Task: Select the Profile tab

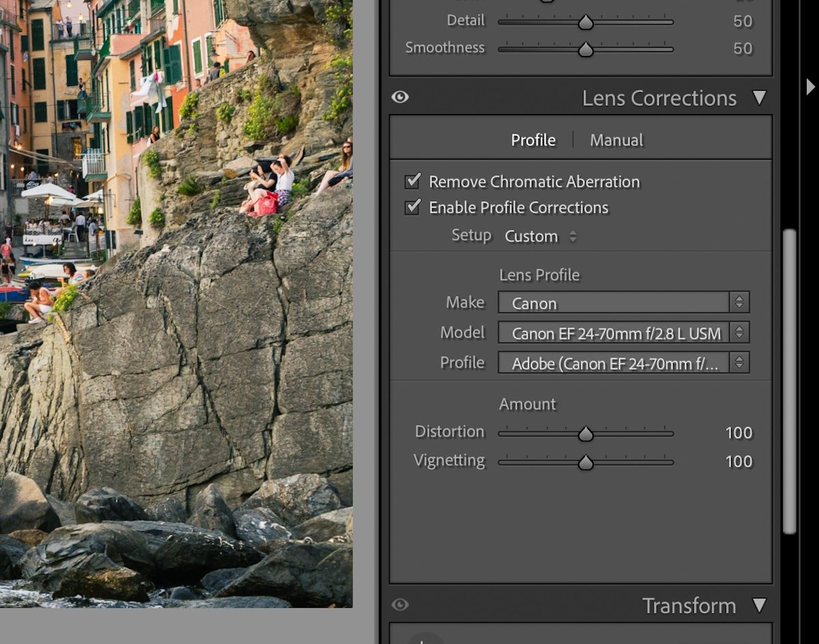Action: click(x=533, y=140)
